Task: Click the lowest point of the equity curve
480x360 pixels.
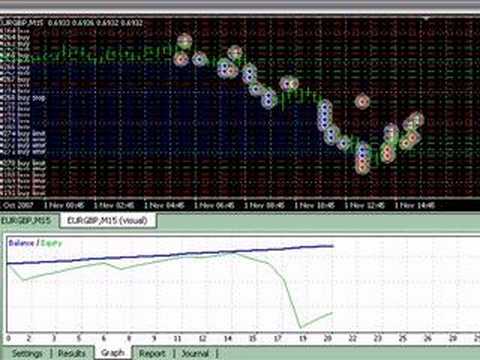Action: 301,327
